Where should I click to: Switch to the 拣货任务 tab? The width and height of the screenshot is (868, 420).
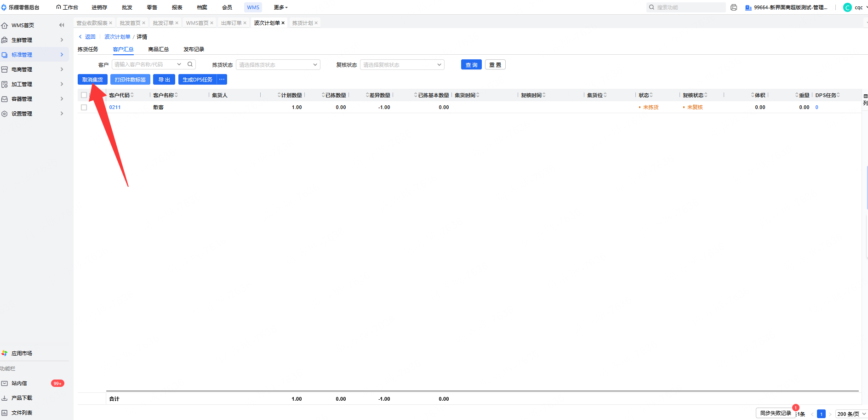click(x=88, y=49)
